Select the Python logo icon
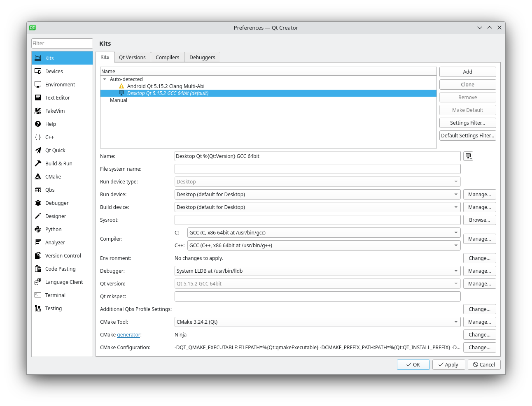 [38, 229]
